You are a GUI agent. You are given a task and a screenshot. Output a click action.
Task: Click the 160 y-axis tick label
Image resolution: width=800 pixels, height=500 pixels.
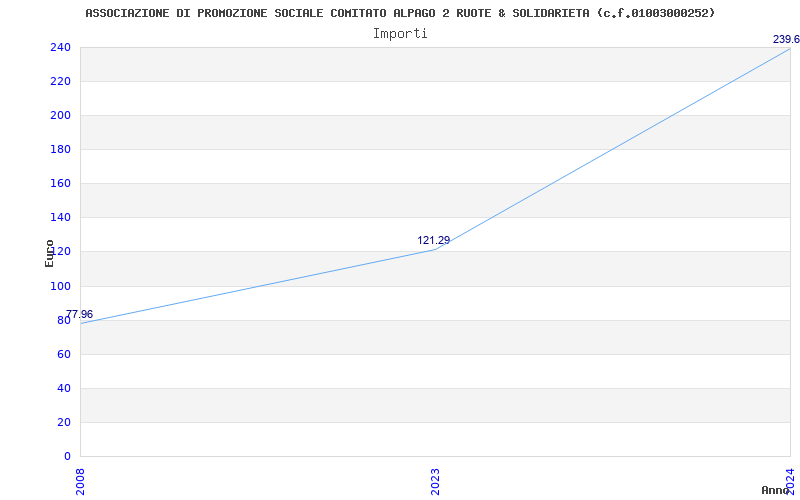pyautogui.click(x=60, y=184)
